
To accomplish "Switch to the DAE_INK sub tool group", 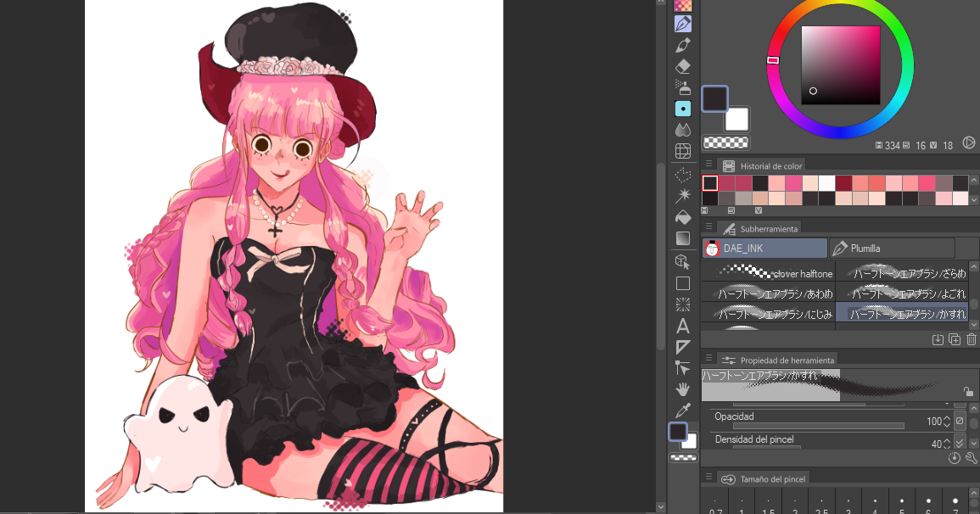I will (764, 248).
